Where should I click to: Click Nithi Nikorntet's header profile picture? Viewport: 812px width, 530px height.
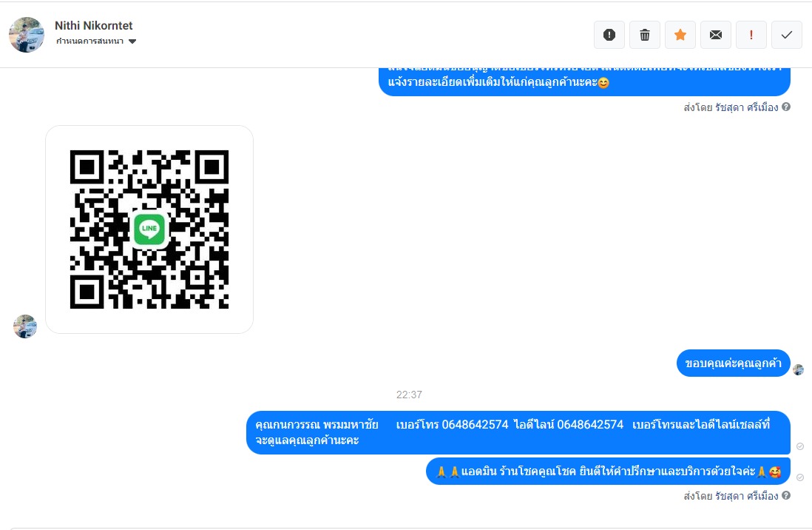coord(27,35)
